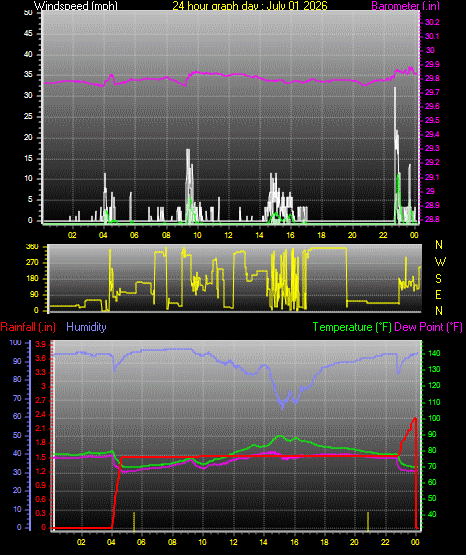This screenshot has width=466, height=555.
Task: Click the 270 wind direction scale value
Action: click(x=32, y=263)
